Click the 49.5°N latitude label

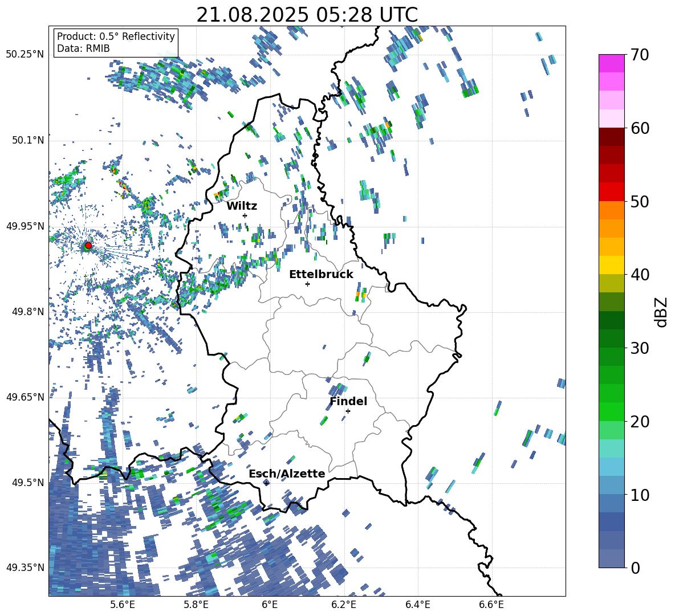tap(27, 482)
